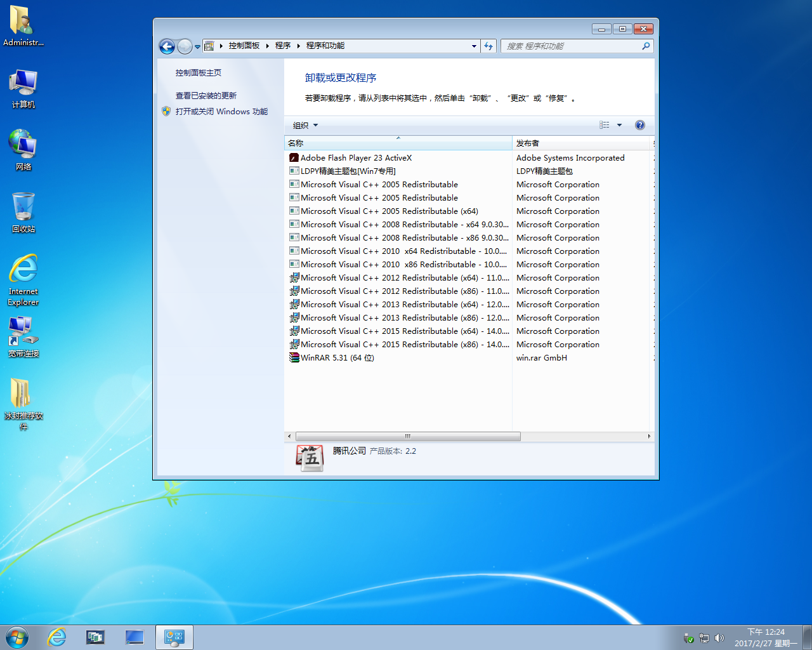Click the search magnifier icon
This screenshot has width=812, height=650.
pos(646,46)
